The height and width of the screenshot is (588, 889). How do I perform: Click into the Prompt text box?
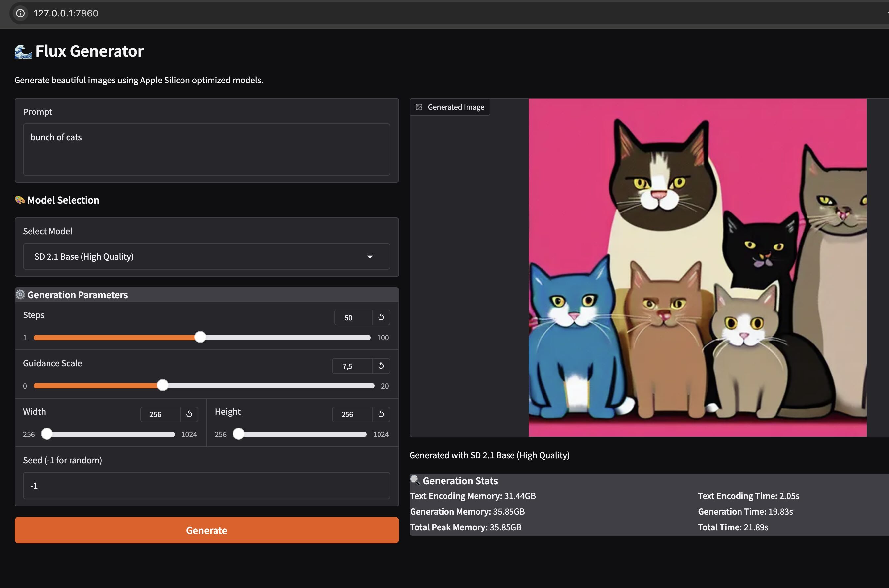coord(206,149)
